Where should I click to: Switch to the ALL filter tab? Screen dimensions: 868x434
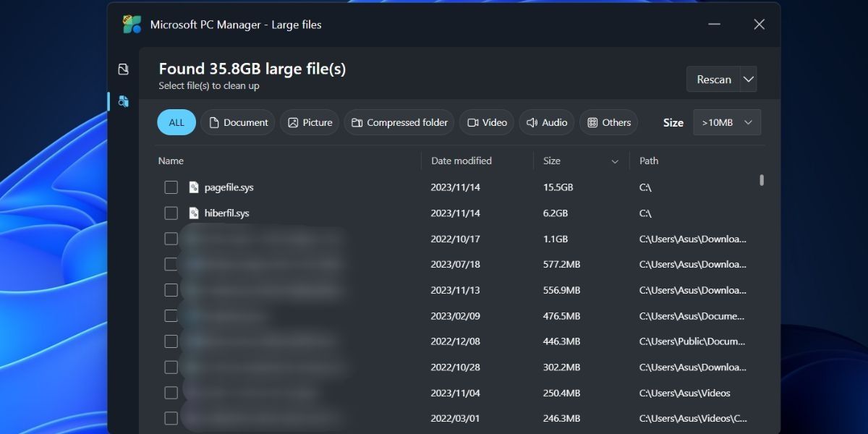click(176, 122)
